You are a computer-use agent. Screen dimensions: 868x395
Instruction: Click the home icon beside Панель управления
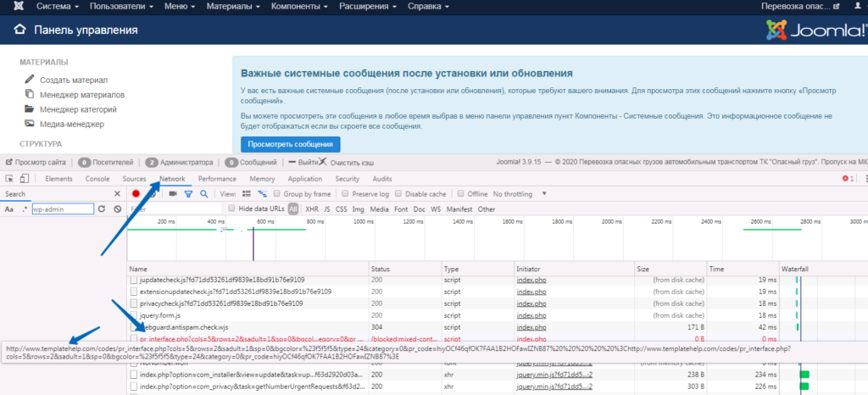pyautogui.click(x=20, y=30)
